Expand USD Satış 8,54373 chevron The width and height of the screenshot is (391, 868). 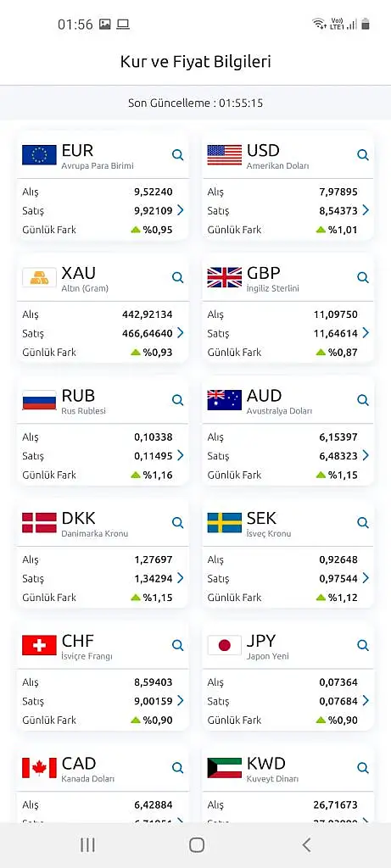click(x=365, y=210)
